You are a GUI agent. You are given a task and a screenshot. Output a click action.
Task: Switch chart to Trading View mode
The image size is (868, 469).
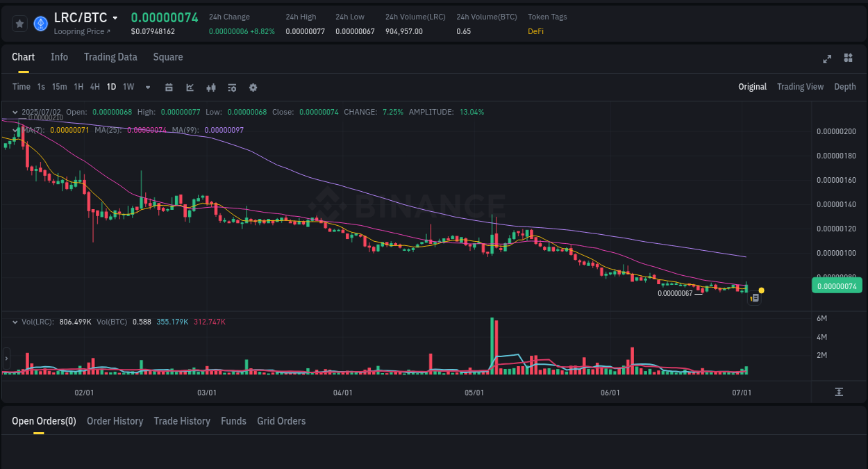800,87
